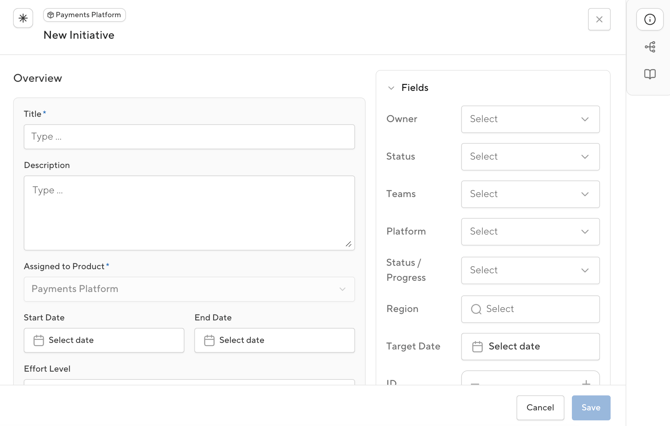Open the Target Date picker
670x426 pixels.
click(530, 347)
